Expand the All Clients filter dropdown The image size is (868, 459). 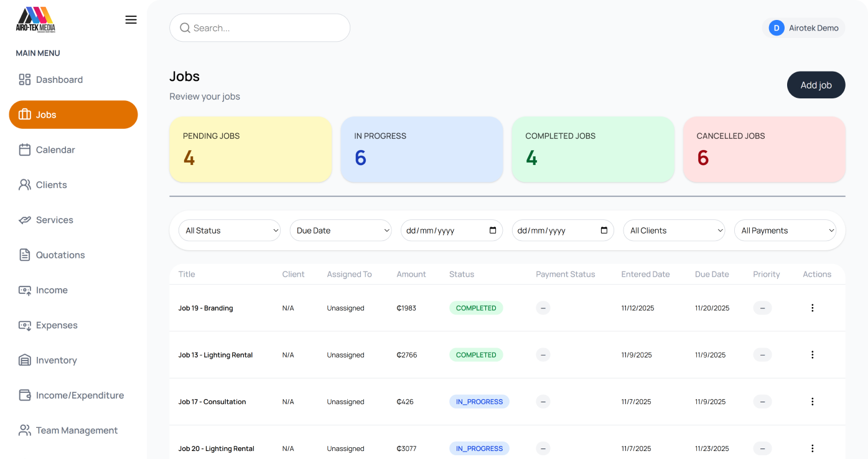tap(674, 230)
